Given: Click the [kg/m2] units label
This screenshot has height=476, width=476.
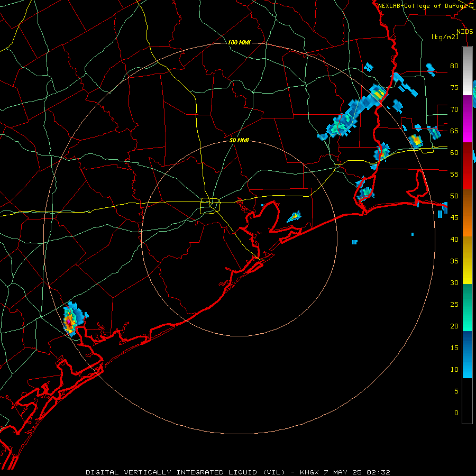Looking at the screenshot, I should tap(445, 37).
